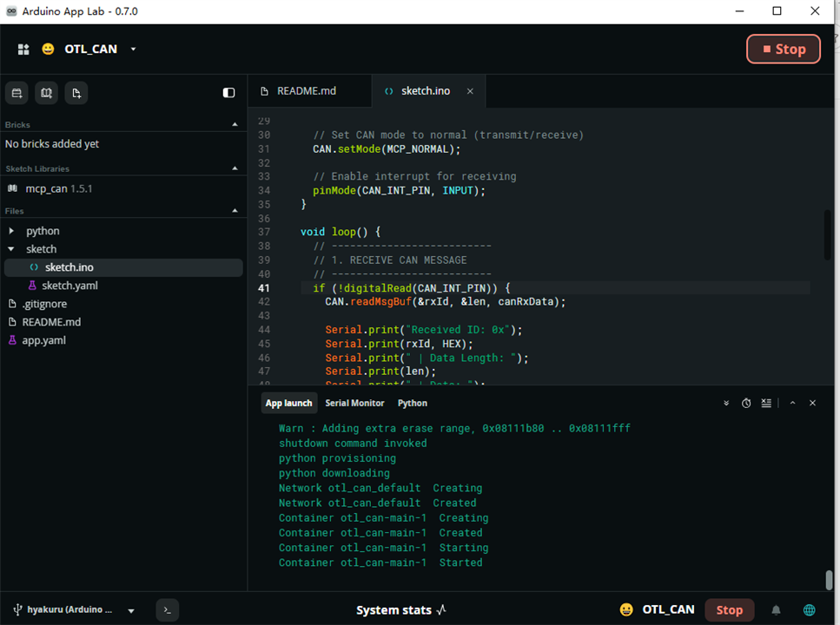The image size is (840, 625).
Task: Open the OTL_CAN app dropdown arrow
Action: pyautogui.click(x=134, y=49)
